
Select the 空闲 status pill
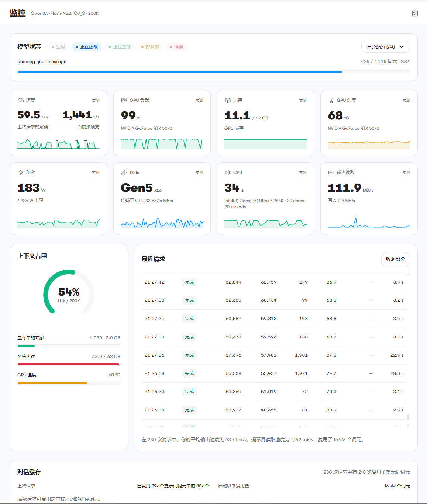click(58, 47)
